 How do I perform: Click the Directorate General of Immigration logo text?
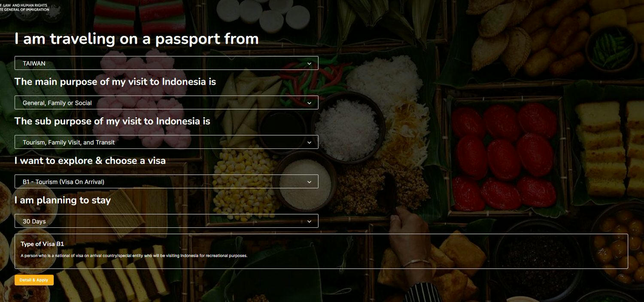click(x=24, y=9)
